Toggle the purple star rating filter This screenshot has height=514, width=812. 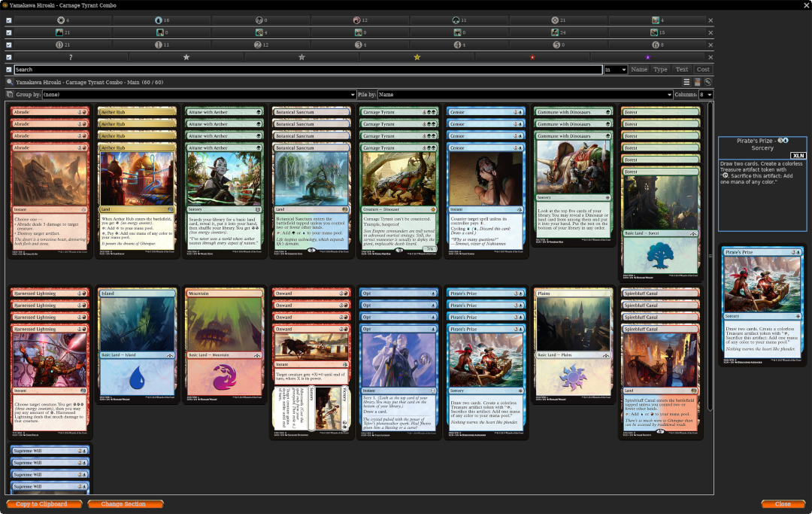coord(648,57)
